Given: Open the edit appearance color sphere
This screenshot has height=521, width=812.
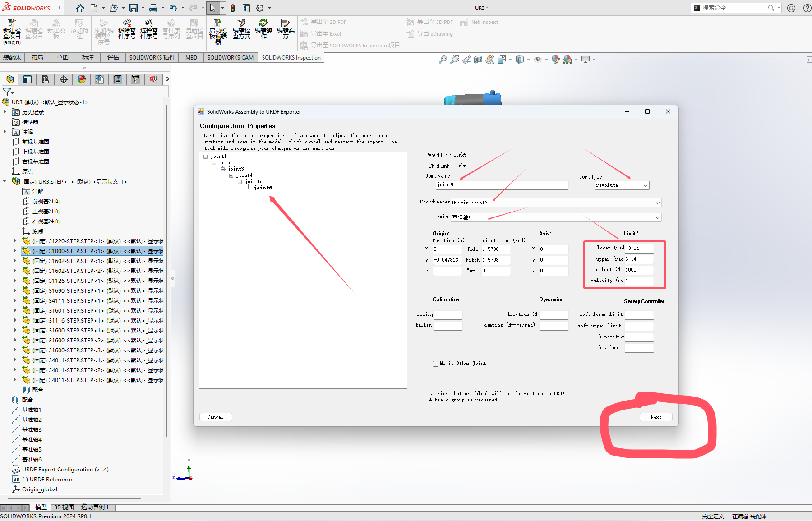Looking at the screenshot, I should pos(555,59).
